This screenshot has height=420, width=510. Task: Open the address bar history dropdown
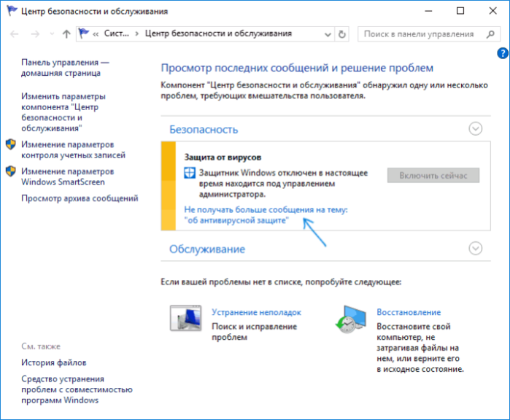coord(328,34)
